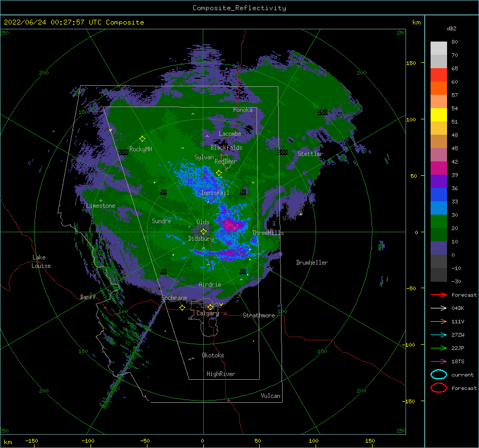The height and width of the screenshot is (448, 479).
Task: Click the Banff label
Action: point(88,297)
